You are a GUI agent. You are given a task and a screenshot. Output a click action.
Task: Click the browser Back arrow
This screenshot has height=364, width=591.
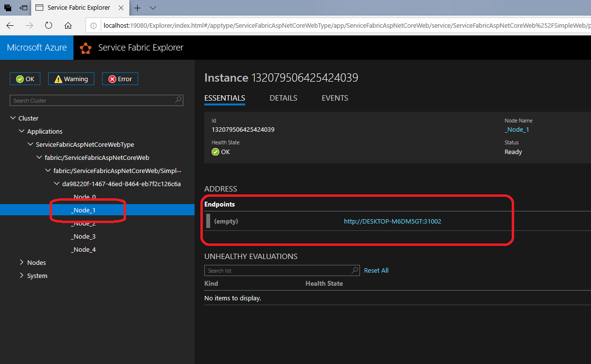[x=10, y=25]
